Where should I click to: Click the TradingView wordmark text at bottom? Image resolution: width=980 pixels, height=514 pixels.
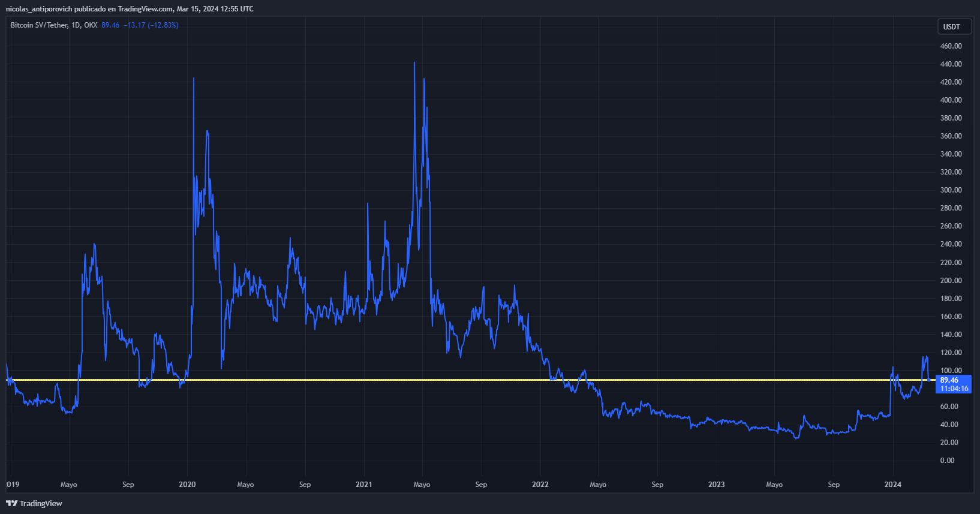pos(41,503)
